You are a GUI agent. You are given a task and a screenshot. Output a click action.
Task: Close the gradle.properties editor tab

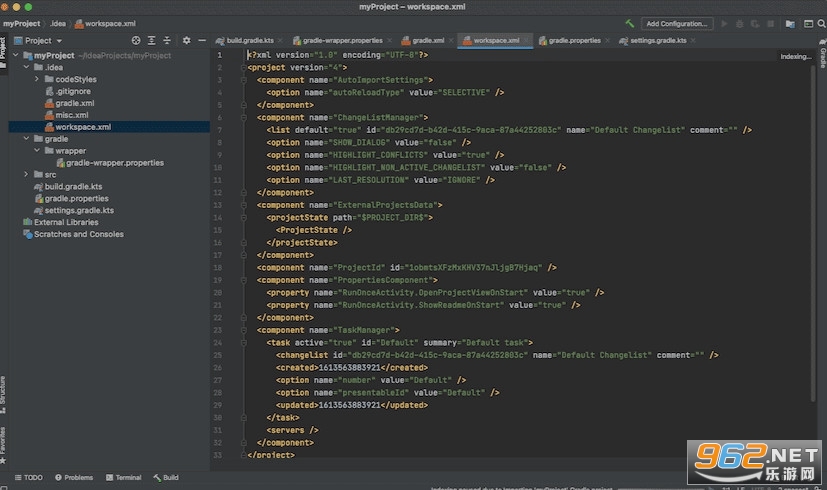coord(608,41)
